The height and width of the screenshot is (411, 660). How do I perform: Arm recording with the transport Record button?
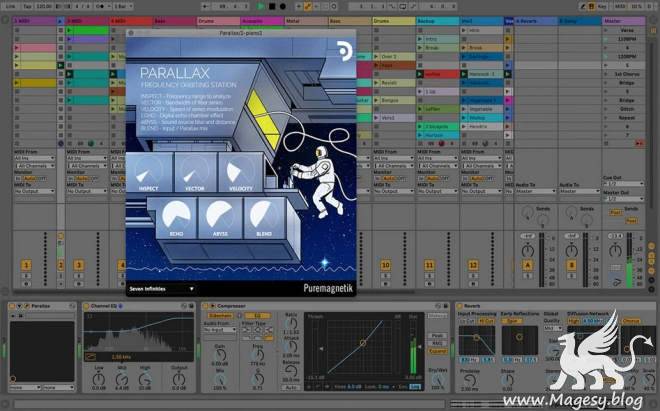tap(283, 6)
